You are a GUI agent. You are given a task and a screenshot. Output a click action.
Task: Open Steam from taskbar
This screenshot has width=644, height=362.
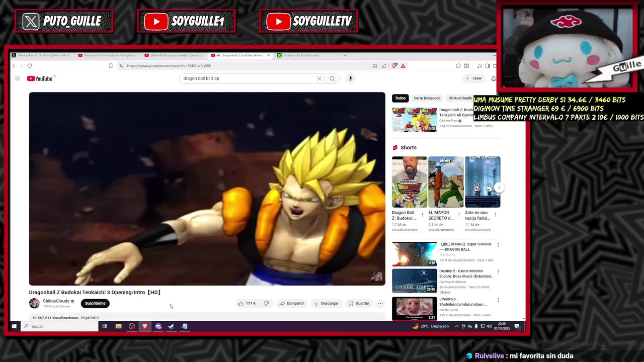click(171, 326)
